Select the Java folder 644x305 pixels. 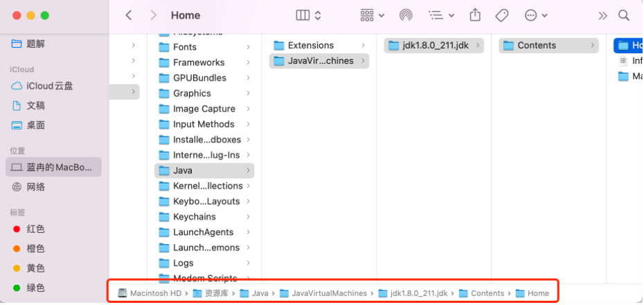tap(204, 171)
